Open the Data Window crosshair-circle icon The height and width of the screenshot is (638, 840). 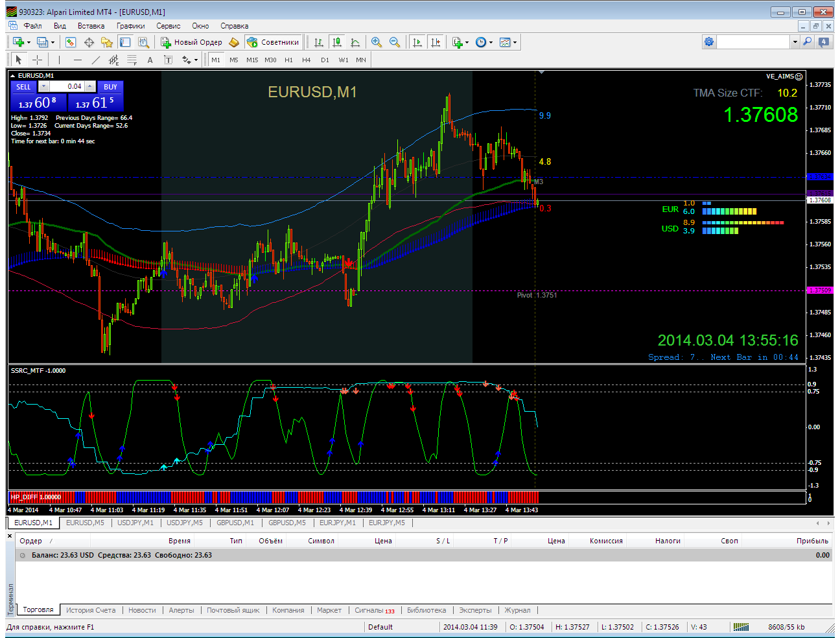[x=89, y=42]
